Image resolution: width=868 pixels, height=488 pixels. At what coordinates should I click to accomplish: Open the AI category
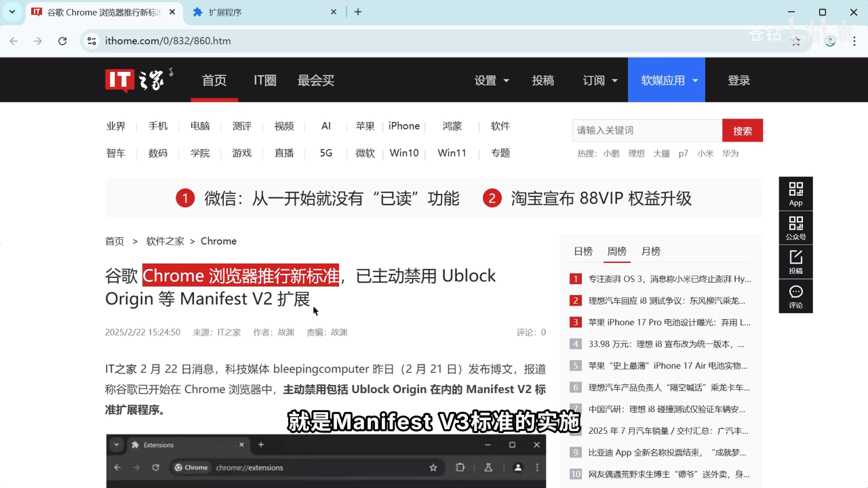[326, 126]
